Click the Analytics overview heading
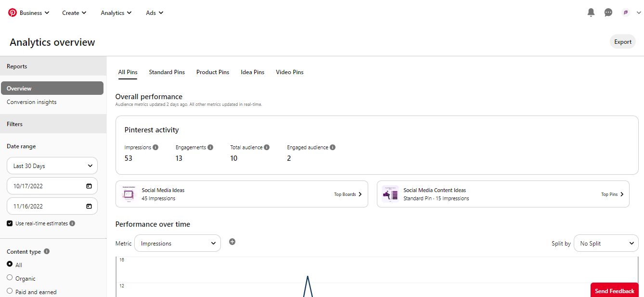The height and width of the screenshot is (297, 644). (52, 42)
